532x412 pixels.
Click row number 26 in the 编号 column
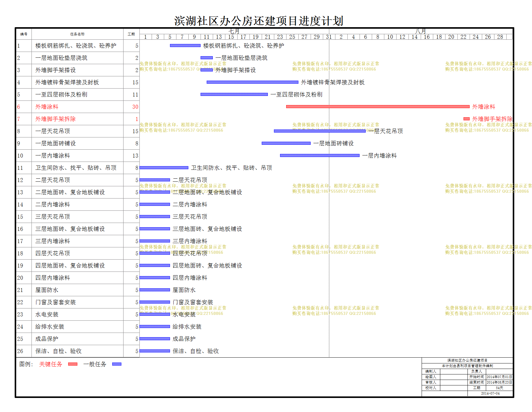click(x=20, y=351)
